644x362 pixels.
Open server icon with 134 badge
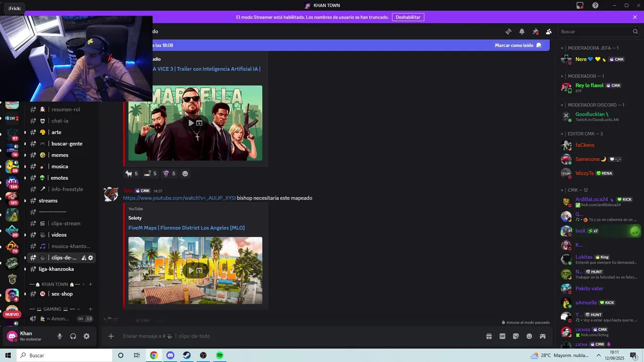coord(12,181)
